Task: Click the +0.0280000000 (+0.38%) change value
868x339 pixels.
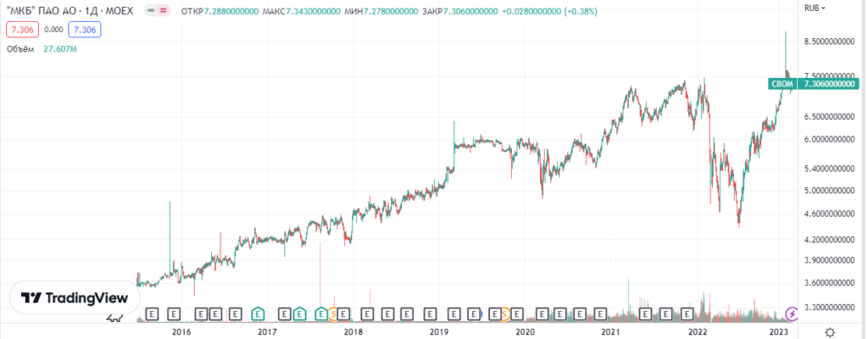Action: [x=549, y=11]
